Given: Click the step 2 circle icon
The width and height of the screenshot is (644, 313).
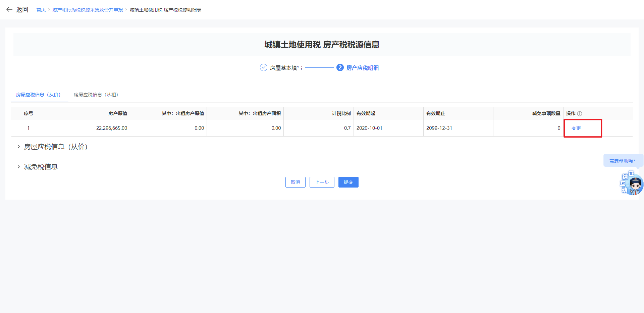Looking at the screenshot, I should click(x=340, y=68).
